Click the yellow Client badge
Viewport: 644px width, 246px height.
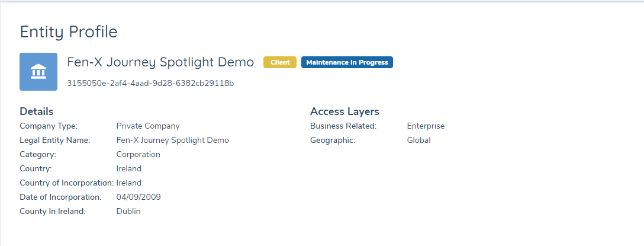tap(280, 62)
